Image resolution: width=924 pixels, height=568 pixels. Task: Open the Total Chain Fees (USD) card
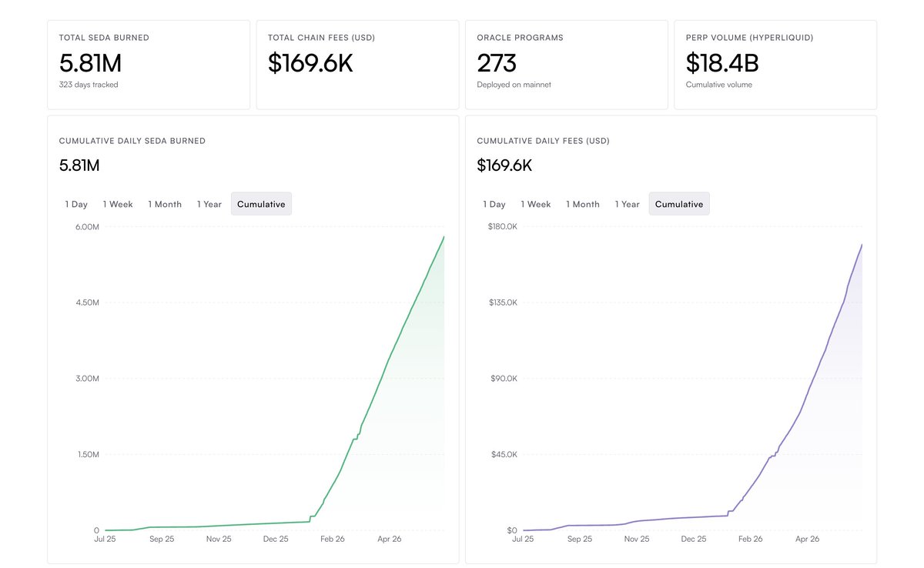pos(357,65)
